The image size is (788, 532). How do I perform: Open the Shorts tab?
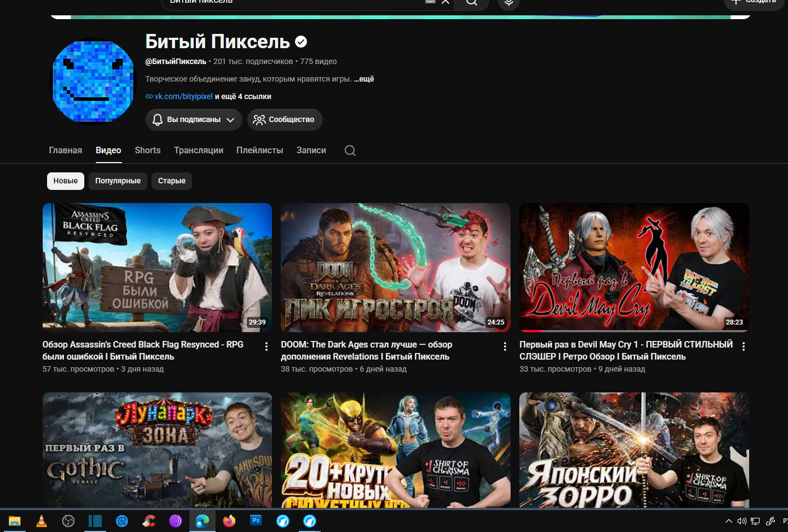click(x=148, y=151)
